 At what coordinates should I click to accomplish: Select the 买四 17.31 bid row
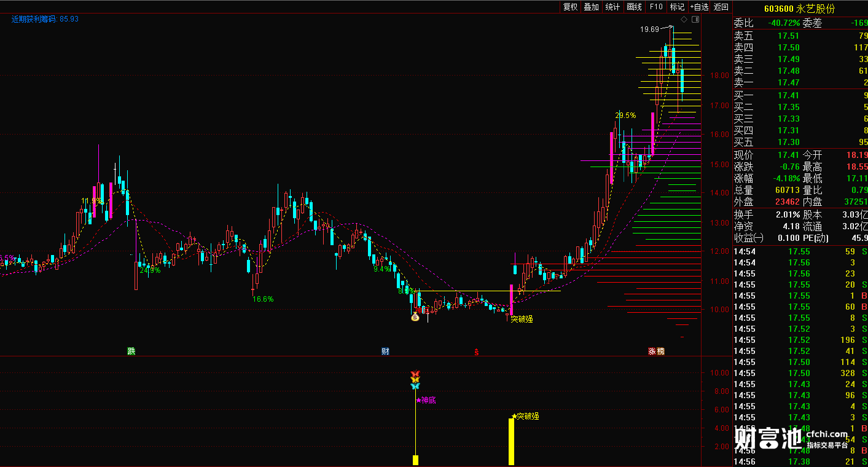click(800, 130)
